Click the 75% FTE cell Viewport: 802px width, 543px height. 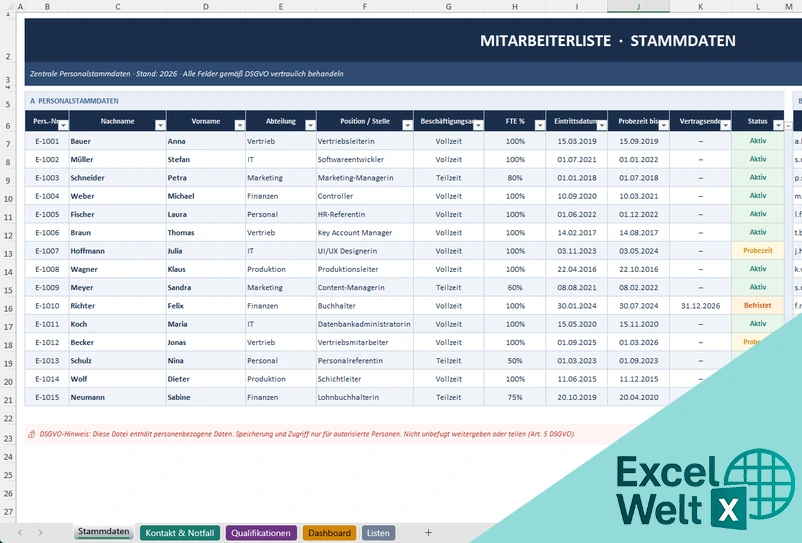pos(515,397)
